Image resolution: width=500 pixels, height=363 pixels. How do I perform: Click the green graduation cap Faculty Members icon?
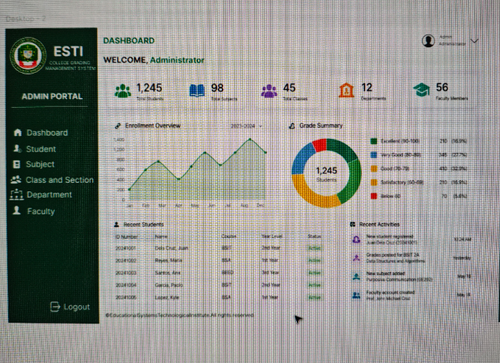pos(422,90)
